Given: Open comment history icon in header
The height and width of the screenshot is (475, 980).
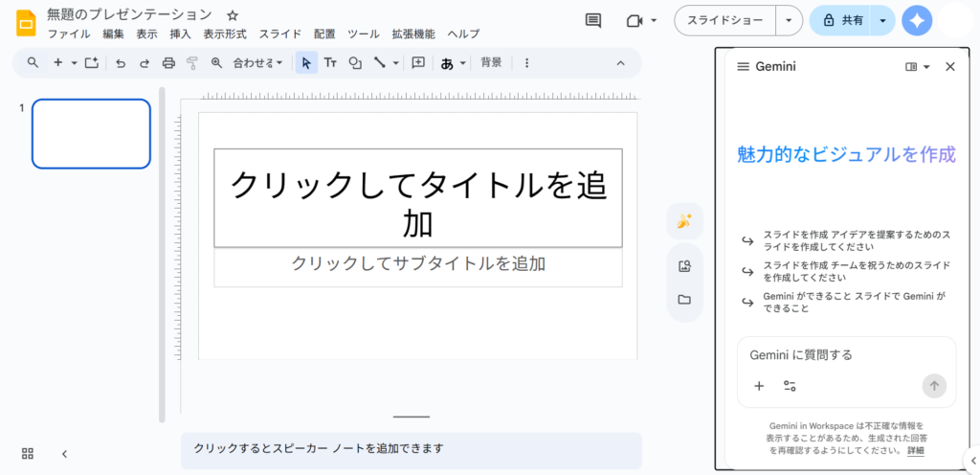Looking at the screenshot, I should click(593, 20).
